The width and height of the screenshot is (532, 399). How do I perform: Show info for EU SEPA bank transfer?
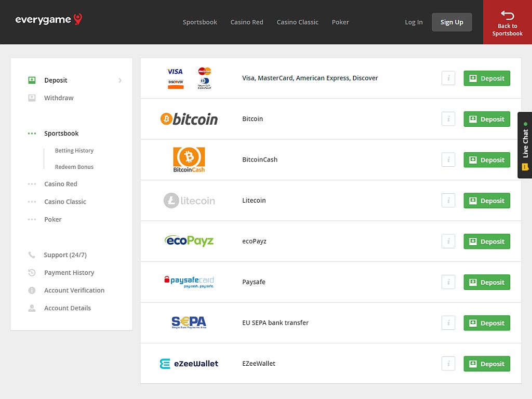pos(448,323)
